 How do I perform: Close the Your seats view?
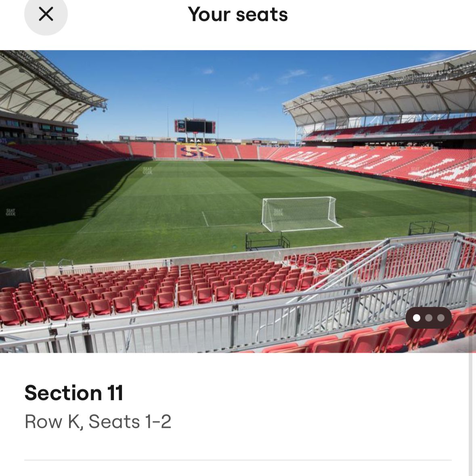pyautogui.click(x=46, y=15)
